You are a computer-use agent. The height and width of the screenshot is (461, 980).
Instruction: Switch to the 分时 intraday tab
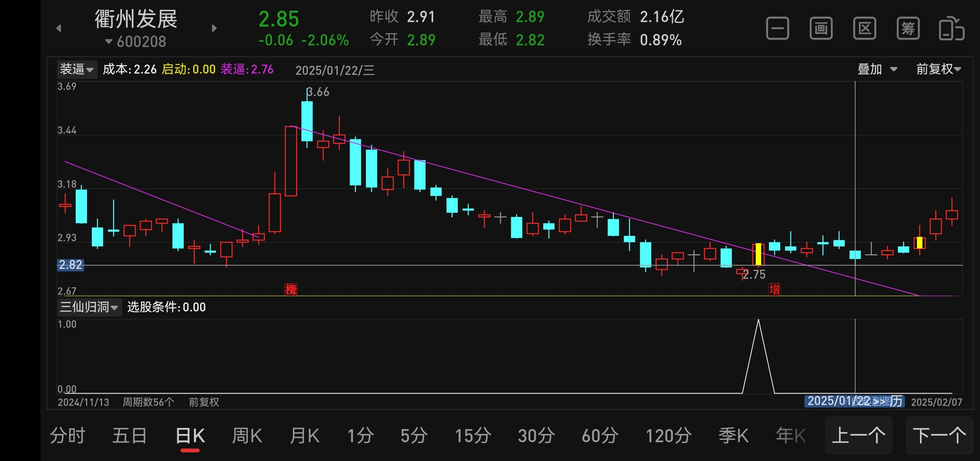tap(67, 436)
